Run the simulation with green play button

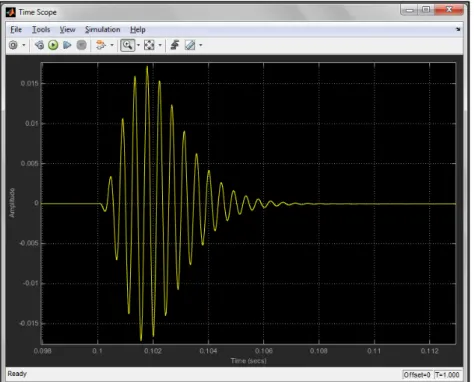point(53,45)
